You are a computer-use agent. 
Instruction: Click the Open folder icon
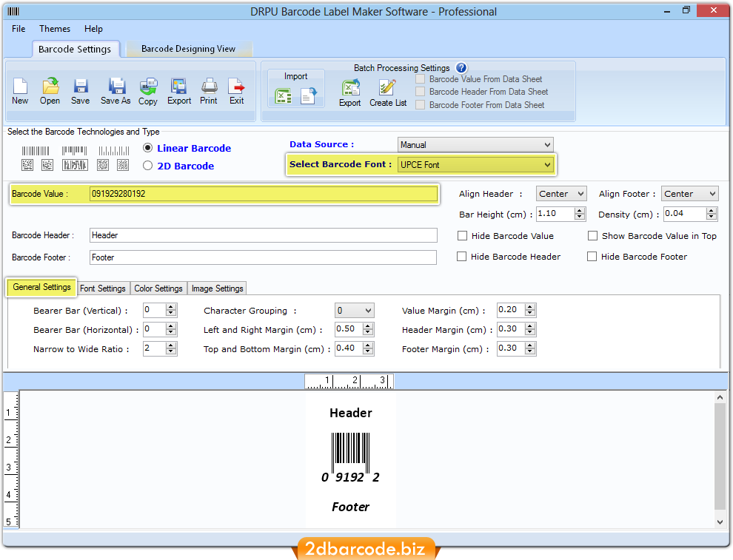[x=50, y=86]
